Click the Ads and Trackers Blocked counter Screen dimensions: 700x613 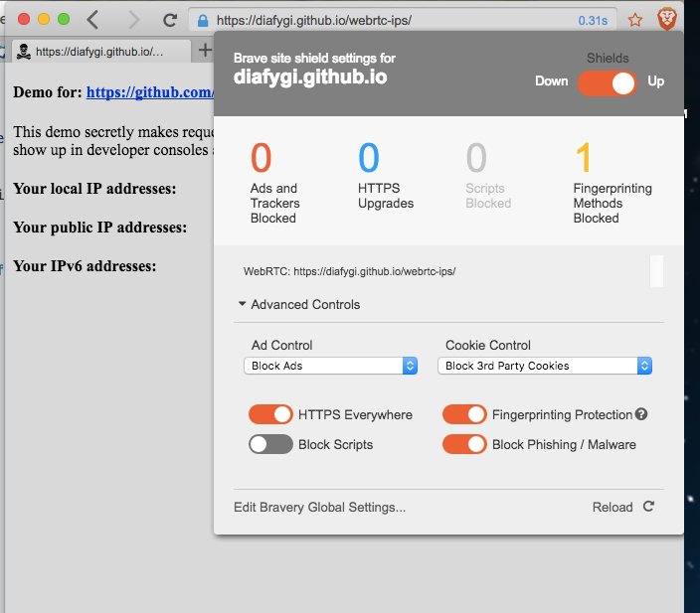[275, 182]
